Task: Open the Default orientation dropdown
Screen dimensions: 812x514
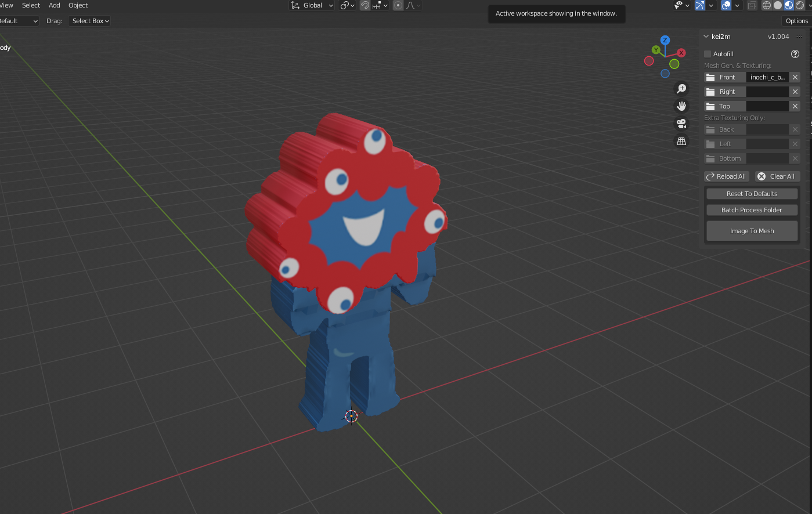Action: (x=19, y=21)
